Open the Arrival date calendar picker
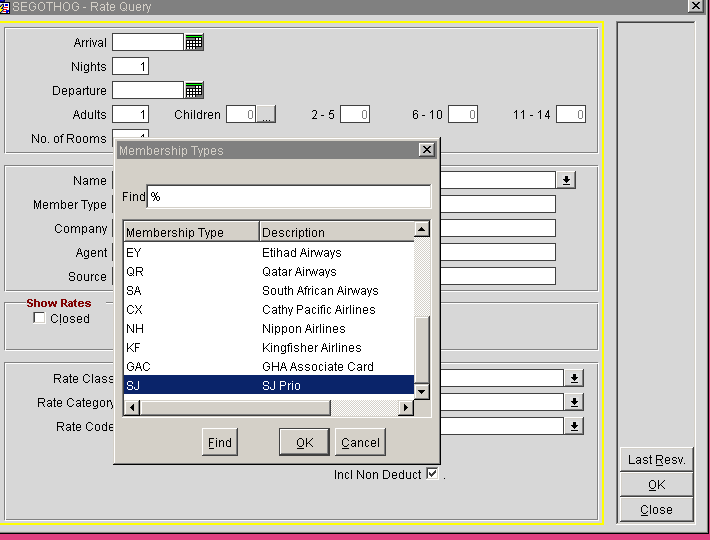Screen dimensions: 710x540 coord(194,43)
